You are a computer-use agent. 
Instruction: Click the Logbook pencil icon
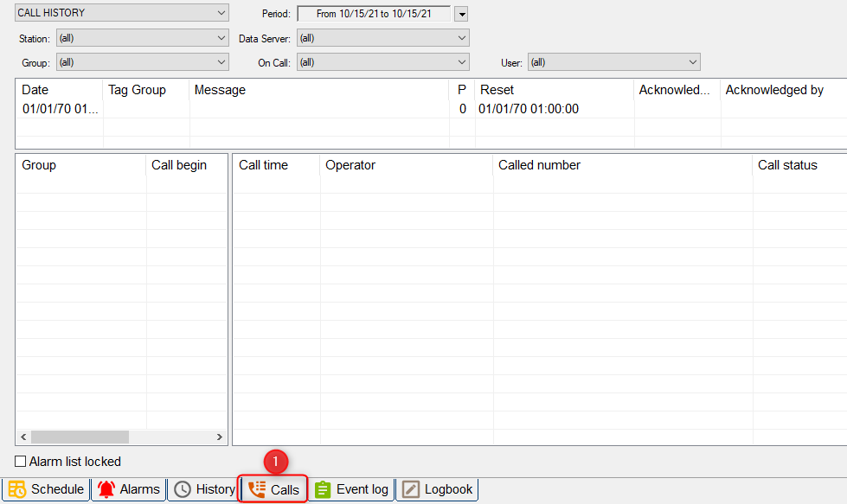coord(410,489)
